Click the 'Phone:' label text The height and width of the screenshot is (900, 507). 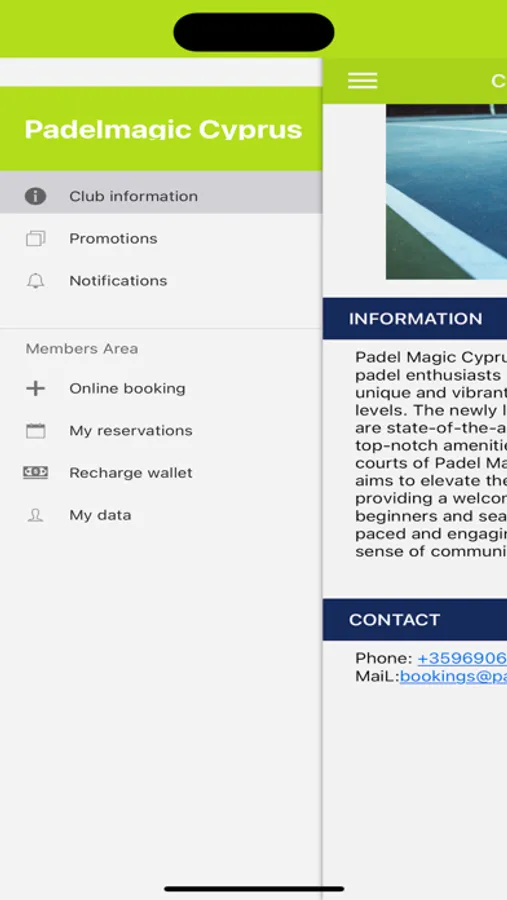(x=384, y=658)
